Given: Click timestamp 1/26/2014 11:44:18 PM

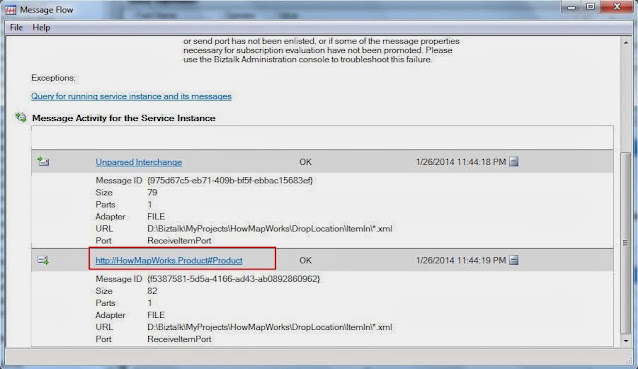Looking at the screenshot, I should point(461,162).
